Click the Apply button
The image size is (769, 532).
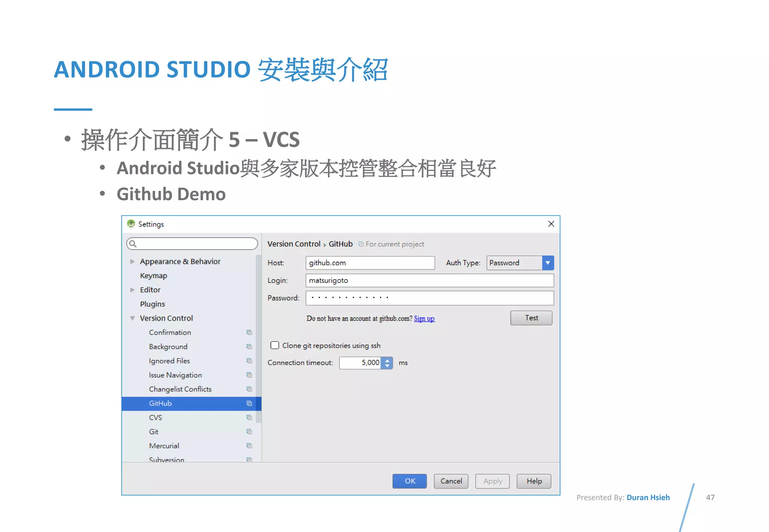492,481
